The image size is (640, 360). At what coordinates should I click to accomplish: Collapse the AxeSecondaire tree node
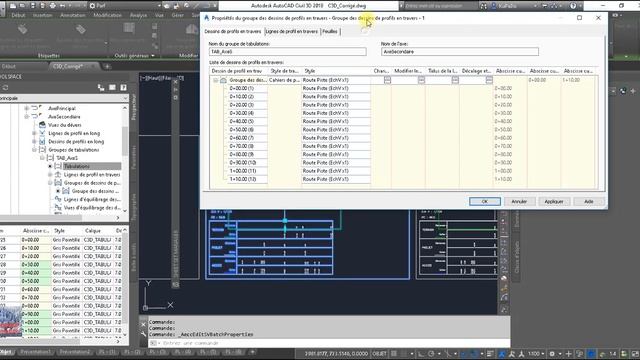click(26, 117)
